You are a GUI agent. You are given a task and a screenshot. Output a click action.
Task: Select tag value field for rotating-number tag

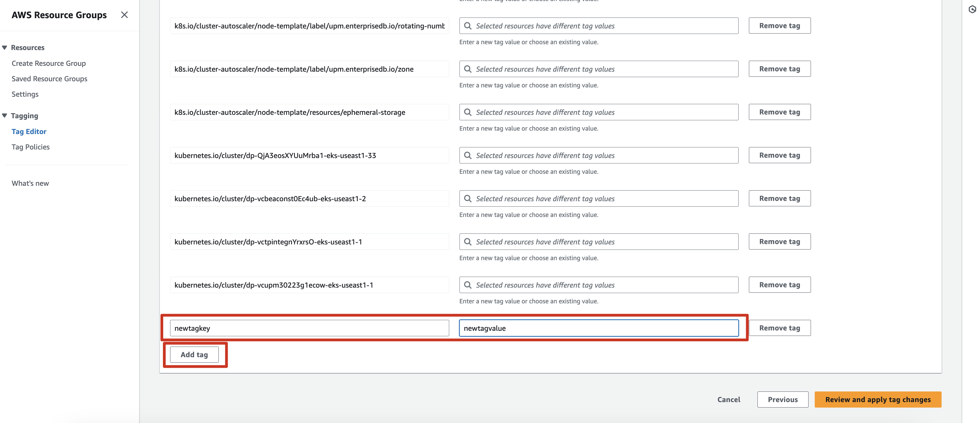[x=599, y=26]
